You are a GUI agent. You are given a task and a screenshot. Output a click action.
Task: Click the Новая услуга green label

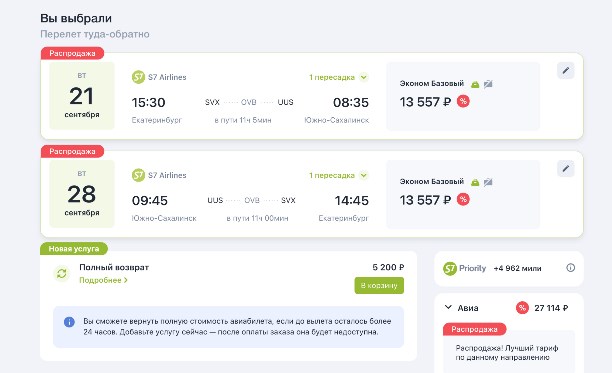[74, 249]
